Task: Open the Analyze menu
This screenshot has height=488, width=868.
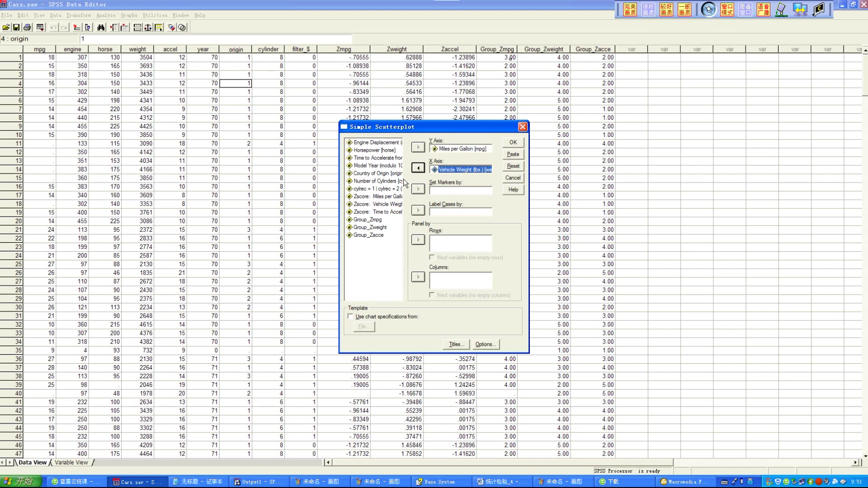Action: click(106, 15)
